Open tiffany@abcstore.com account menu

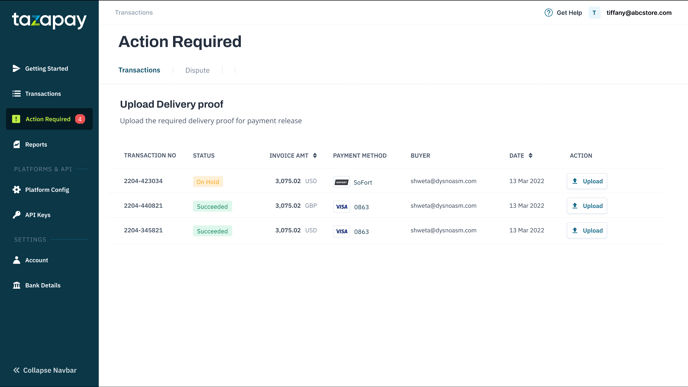click(639, 13)
